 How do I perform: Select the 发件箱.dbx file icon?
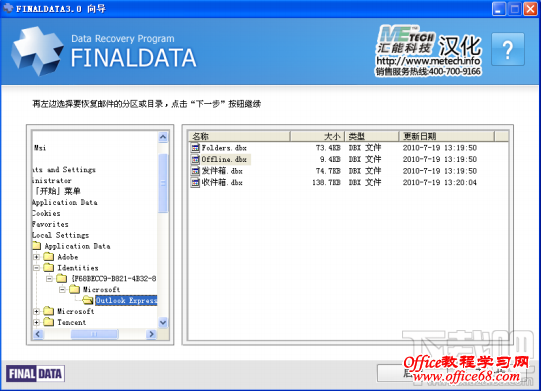[x=195, y=171]
